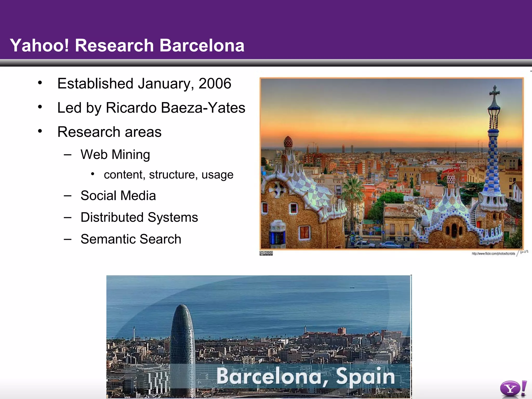Viewport: 532px width, 399px height.
Task: Click the Web Mining sub-item
Action: (x=115, y=155)
